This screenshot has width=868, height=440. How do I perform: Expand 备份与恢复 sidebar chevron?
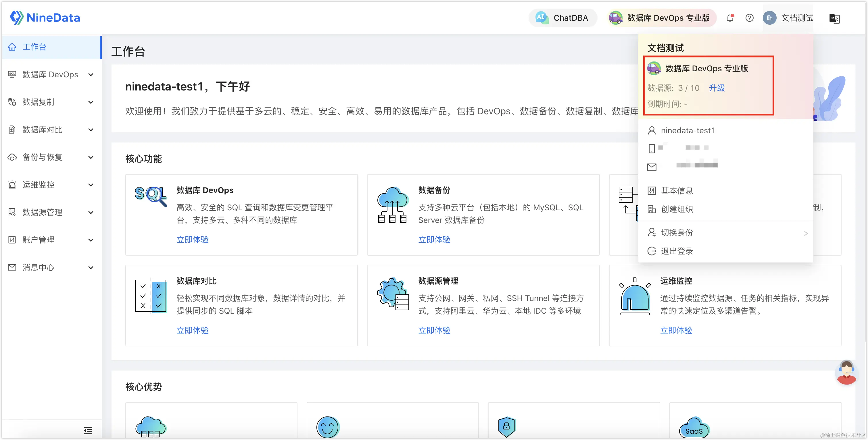[x=91, y=157]
